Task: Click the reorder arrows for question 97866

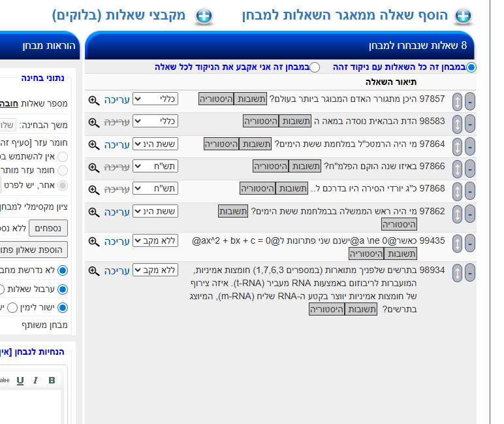Action: pos(457,169)
